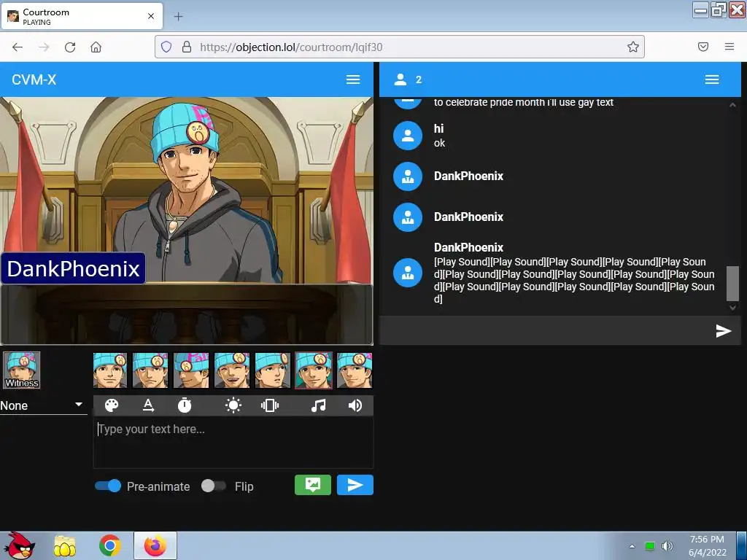This screenshot has height=560, width=747.
Task: Select the first pose thumbnail
Action: [110, 370]
